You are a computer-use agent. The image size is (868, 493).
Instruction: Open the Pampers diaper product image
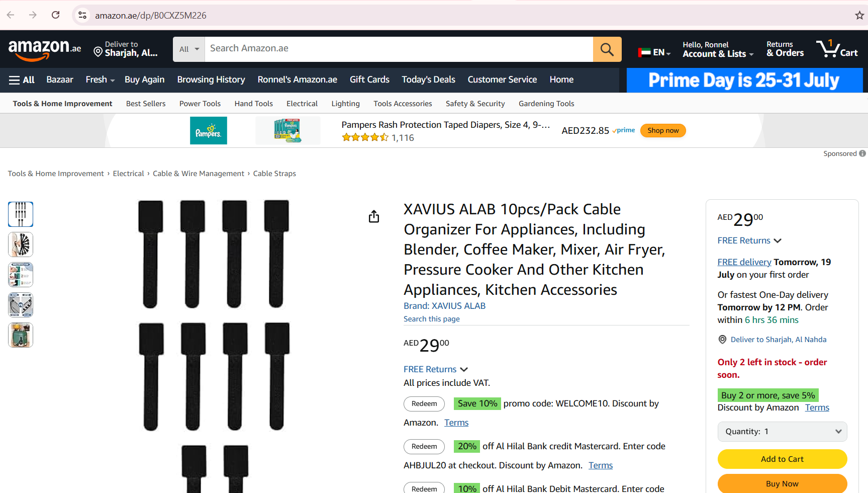287,130
